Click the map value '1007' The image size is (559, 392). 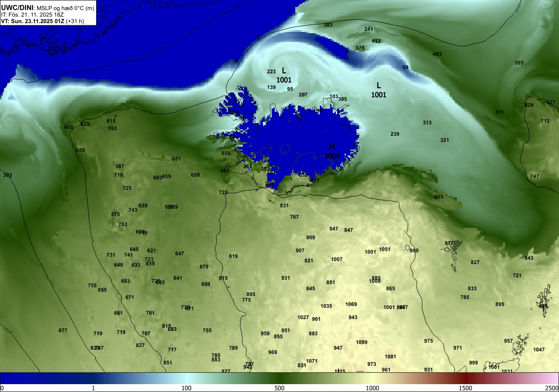point(337,259)
